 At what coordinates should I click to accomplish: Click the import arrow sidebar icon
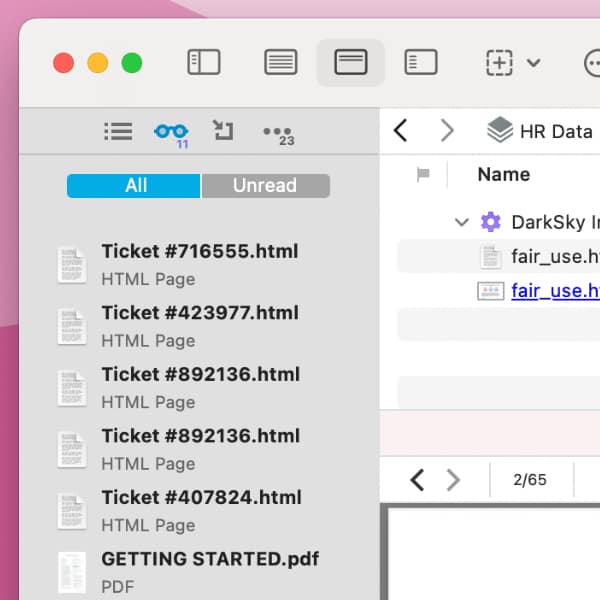[222, 131]
